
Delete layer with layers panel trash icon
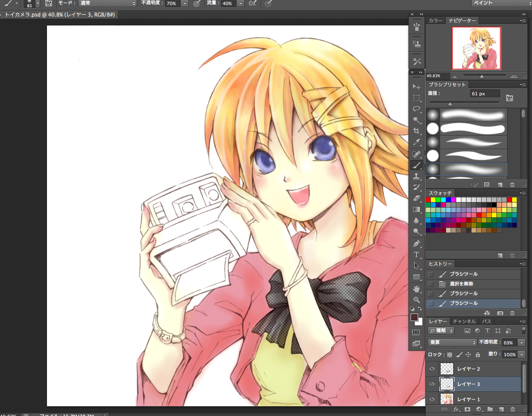(x=513, y=409)
